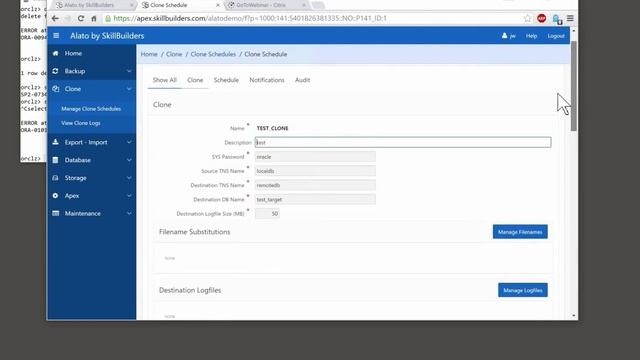Click the Home sidebar icon

56,53
